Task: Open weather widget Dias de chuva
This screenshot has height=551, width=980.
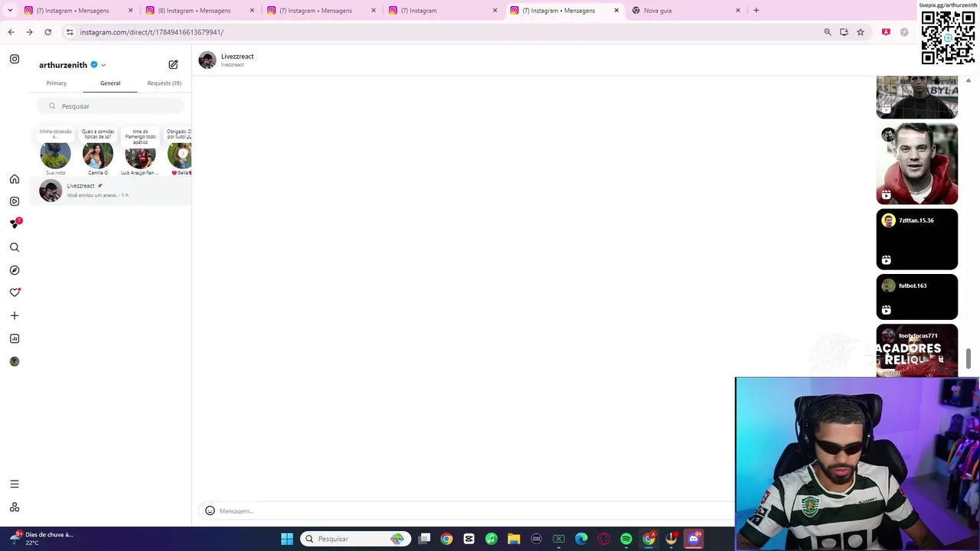Action: click(42, 539)
